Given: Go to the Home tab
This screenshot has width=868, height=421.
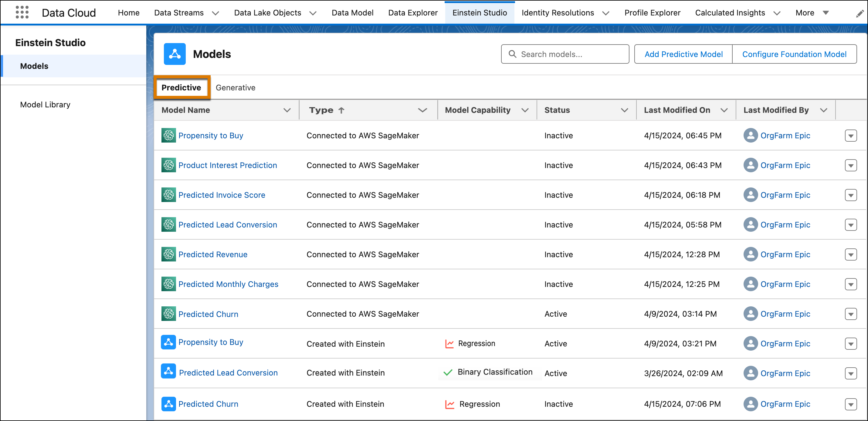Looking at the screenshot, I should point(128,13).
